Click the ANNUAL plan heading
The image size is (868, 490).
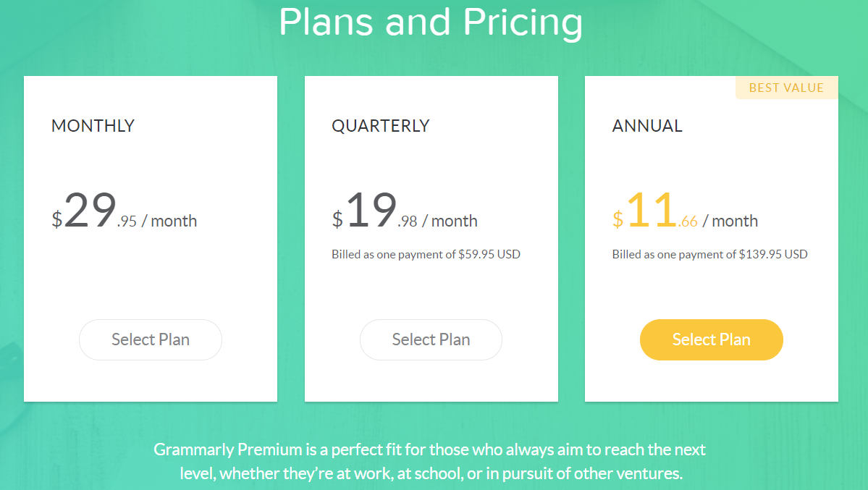(x=647, y=126)
